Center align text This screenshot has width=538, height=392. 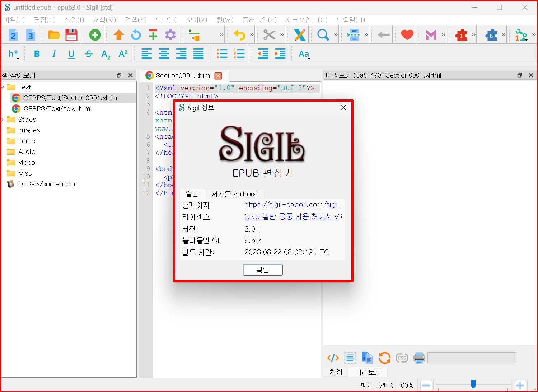164,54
